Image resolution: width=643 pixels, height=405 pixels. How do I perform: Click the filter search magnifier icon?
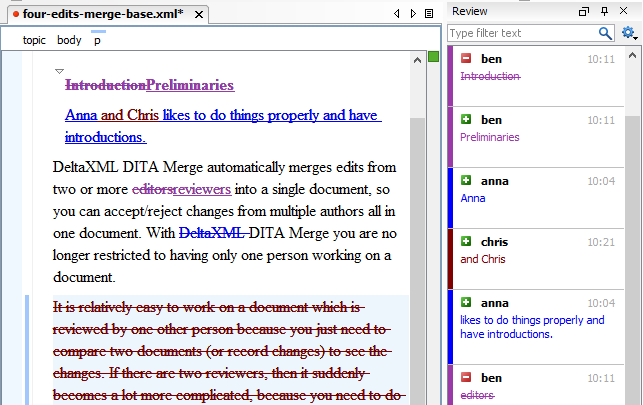pos(605,33)
